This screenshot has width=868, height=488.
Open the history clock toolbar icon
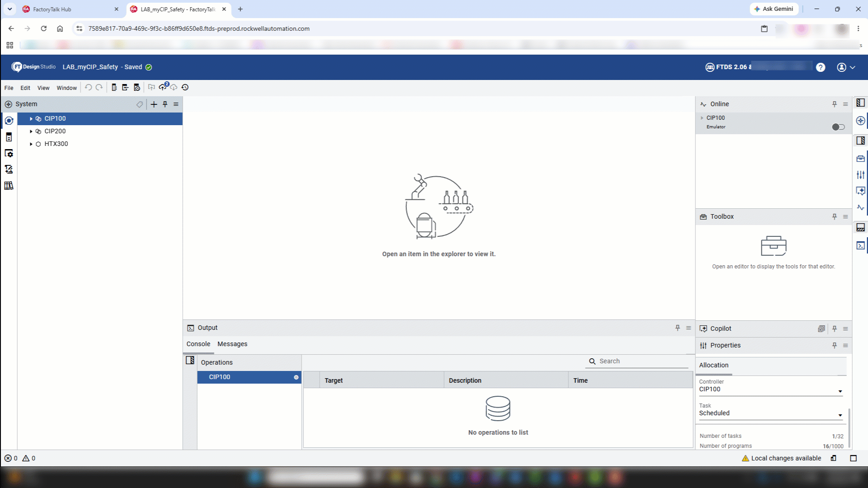(x=185, y=87)
